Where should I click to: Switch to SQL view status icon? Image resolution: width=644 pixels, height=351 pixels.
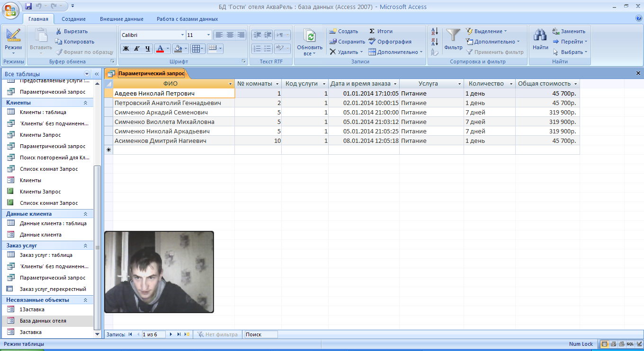pos(630,344)
